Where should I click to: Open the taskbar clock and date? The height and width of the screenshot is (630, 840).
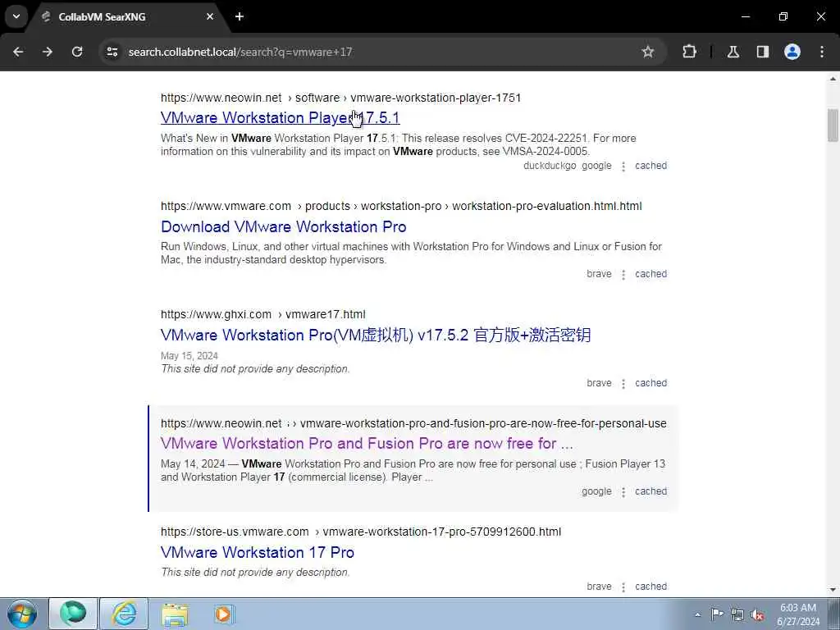pyautogui.click(x=798, y=614)
